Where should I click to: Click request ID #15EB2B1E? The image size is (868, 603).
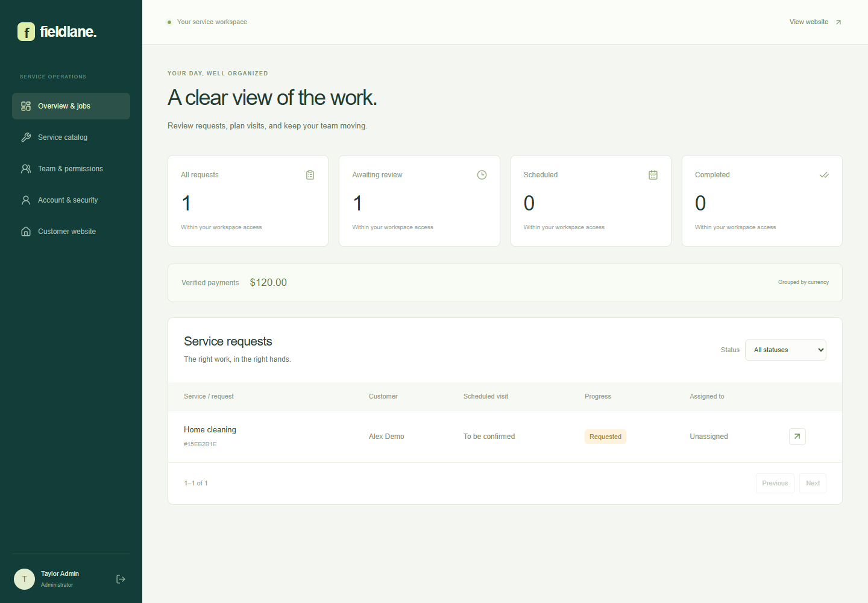(x=200, y=444)
